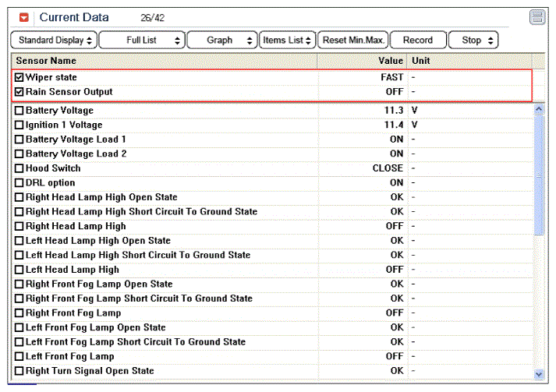Image resolution: width=556 pixels, height=392 pixels.
Task: Click scrollbar down arrow in sensor list
Action: pyautogui.click(x=538, y=374)
